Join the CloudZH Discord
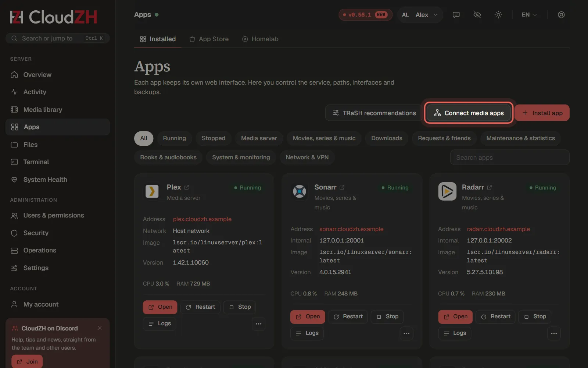588x368 pixels. point(27,361)
